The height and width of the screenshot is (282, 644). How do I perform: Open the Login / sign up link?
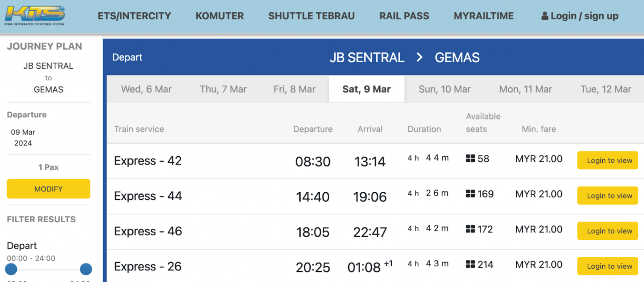click(584, 16)
